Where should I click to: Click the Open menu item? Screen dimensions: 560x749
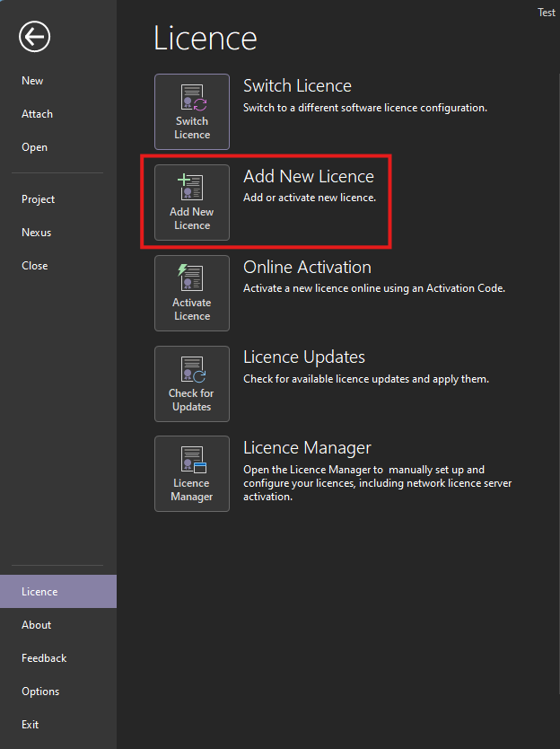tap(32, 146)
